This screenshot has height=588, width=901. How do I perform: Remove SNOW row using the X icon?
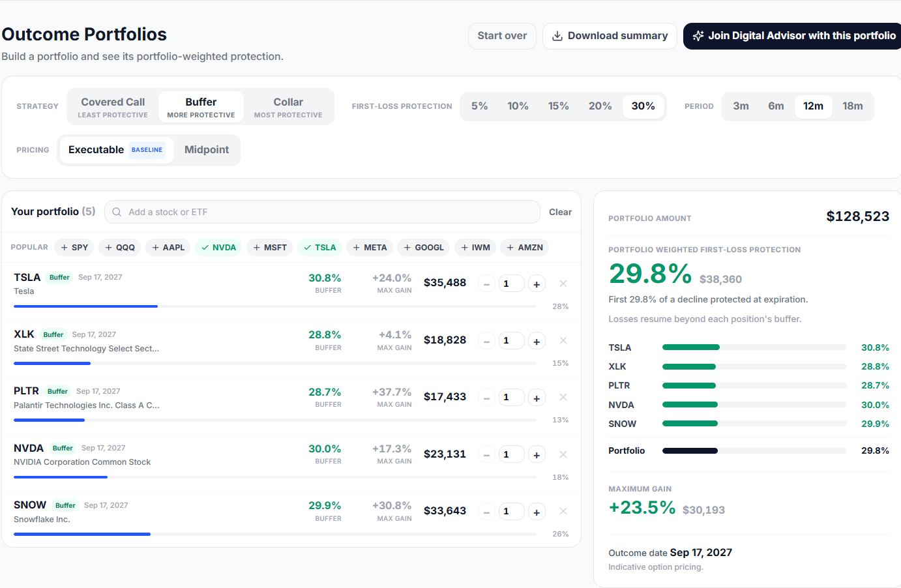pos(563,511)
